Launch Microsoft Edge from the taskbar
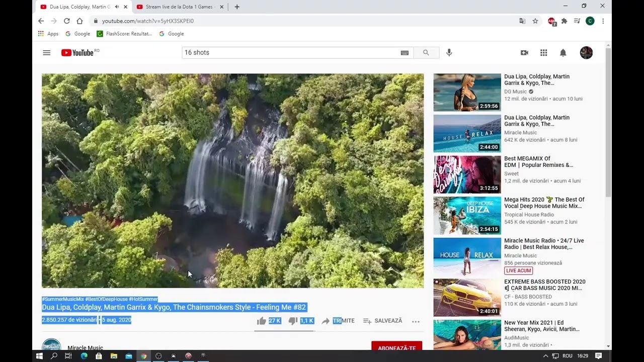The width and height of the screenshot is (644, 362). pos(84,356)
